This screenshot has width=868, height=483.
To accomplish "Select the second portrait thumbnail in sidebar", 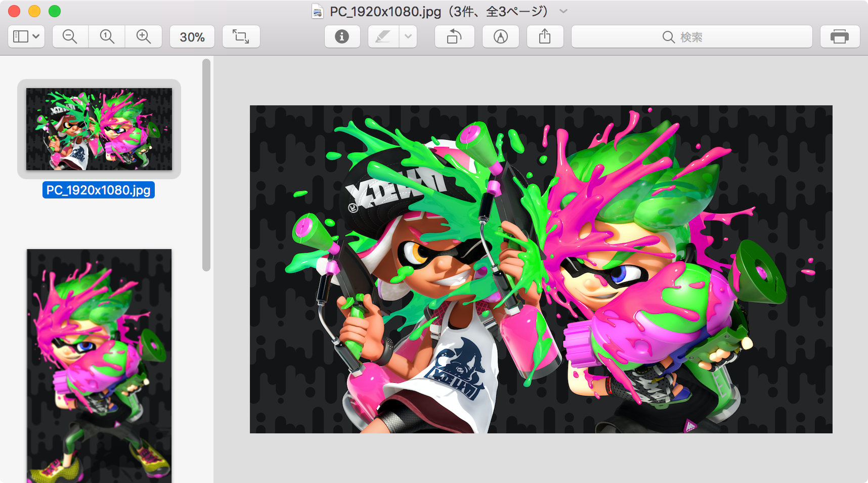I will point(99,366).
